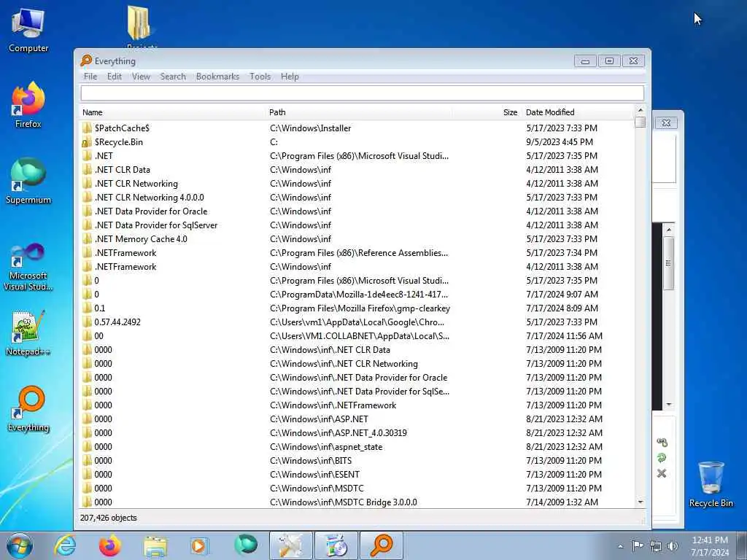747x560 pixels.
Task: Click the results scrollbar down arrow
Action: (x=640, y=502)
